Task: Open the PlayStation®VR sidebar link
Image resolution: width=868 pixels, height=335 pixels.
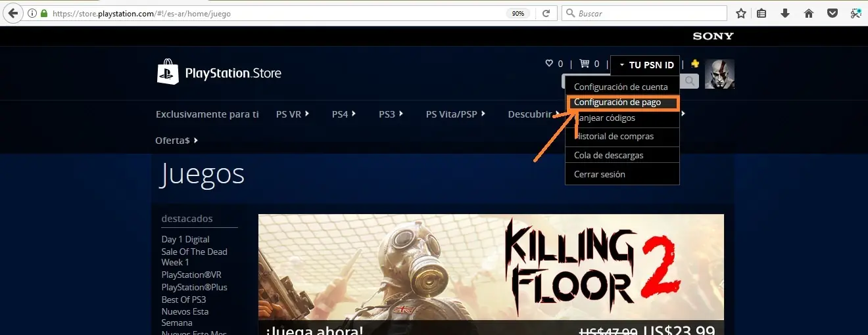Action: pos(191,275)
